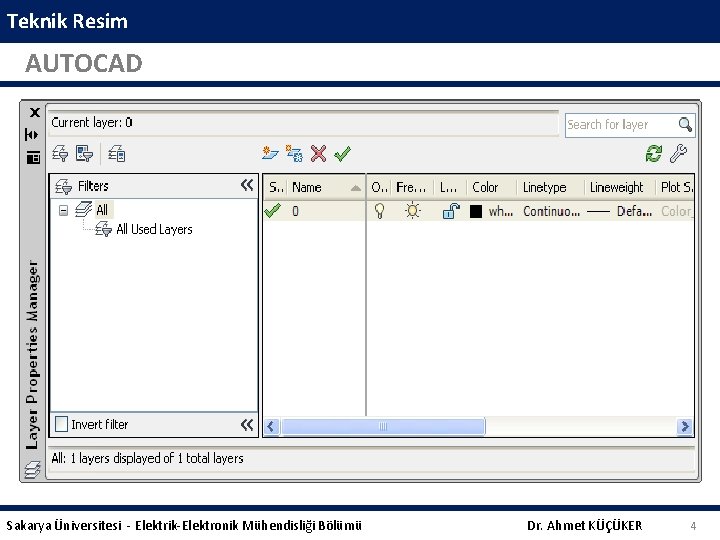Delete layer with the red X icon
The width and height of the screenshot is (720, 540).
318,153
